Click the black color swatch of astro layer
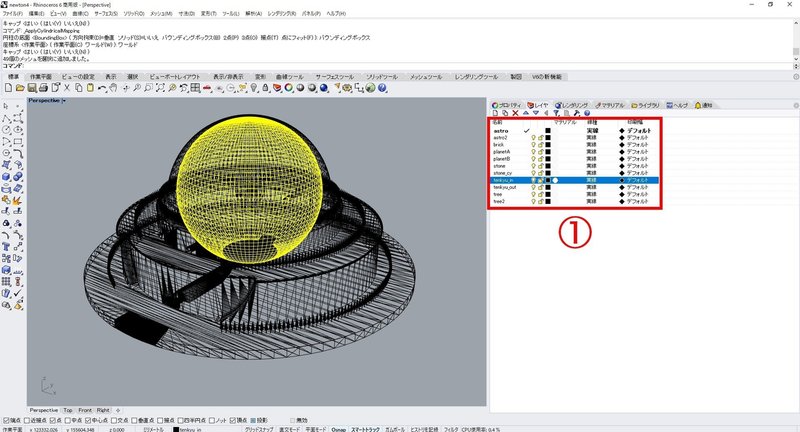Screen dimensions: 800x432 (x=548, y=131)
